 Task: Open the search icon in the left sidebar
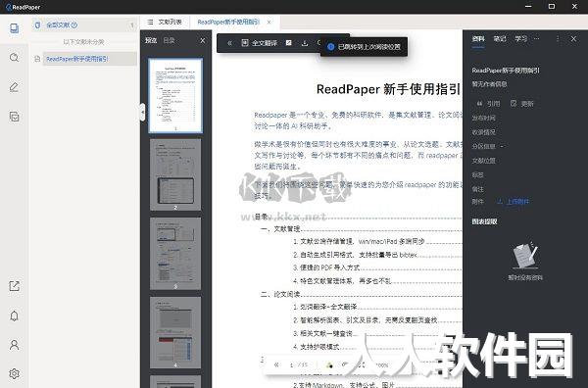[15, 58]
